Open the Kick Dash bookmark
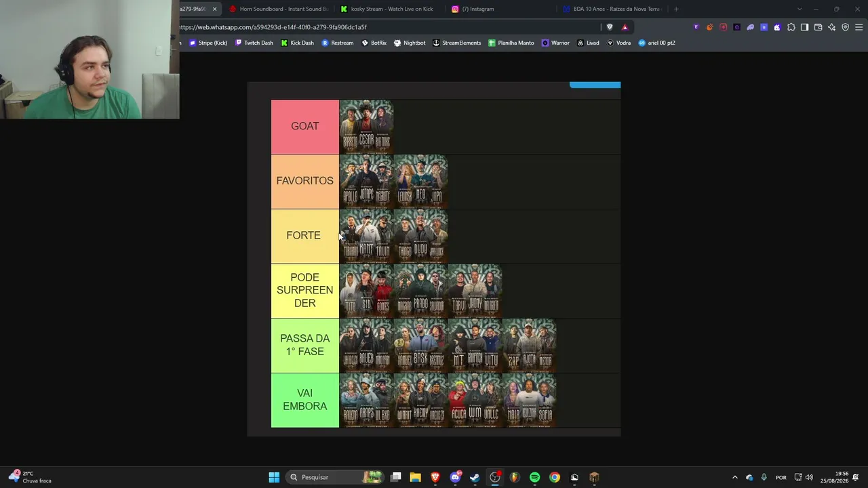The height and width of the screenshot is (488, 868). (297, 43)
